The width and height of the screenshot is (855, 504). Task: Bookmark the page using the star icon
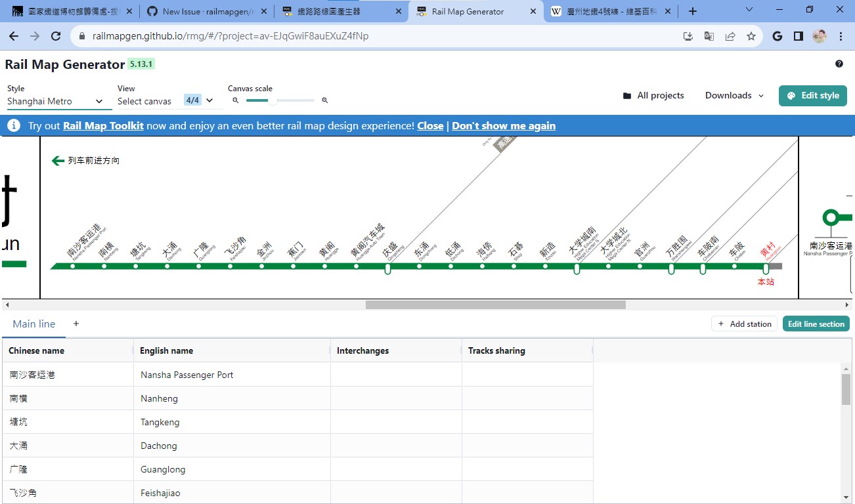751,36
